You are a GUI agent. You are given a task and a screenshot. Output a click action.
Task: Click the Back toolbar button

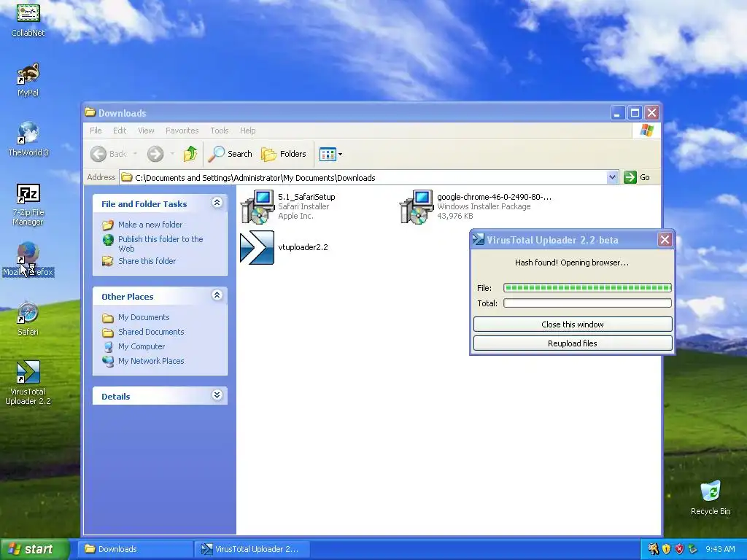click(109, 154)
